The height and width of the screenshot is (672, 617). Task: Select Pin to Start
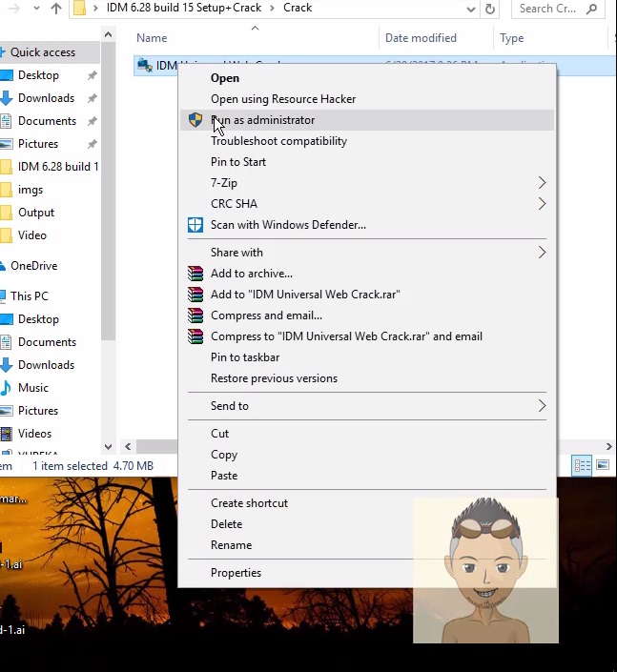click(366, 162)
